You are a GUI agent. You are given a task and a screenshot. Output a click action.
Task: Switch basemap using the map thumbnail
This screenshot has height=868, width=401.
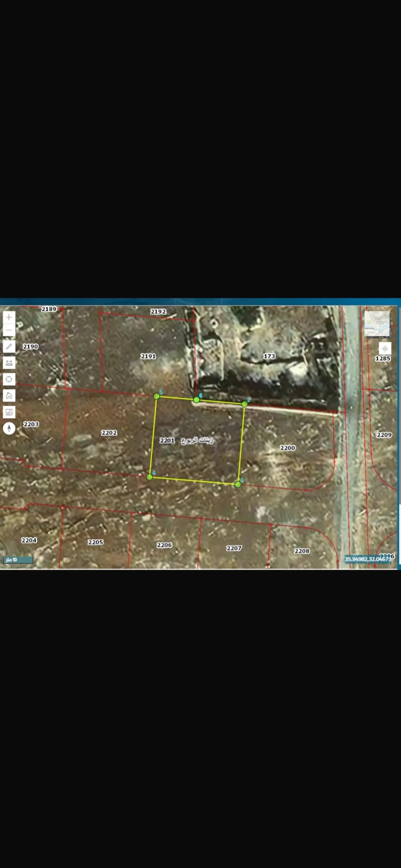click(x=377, y=324)
